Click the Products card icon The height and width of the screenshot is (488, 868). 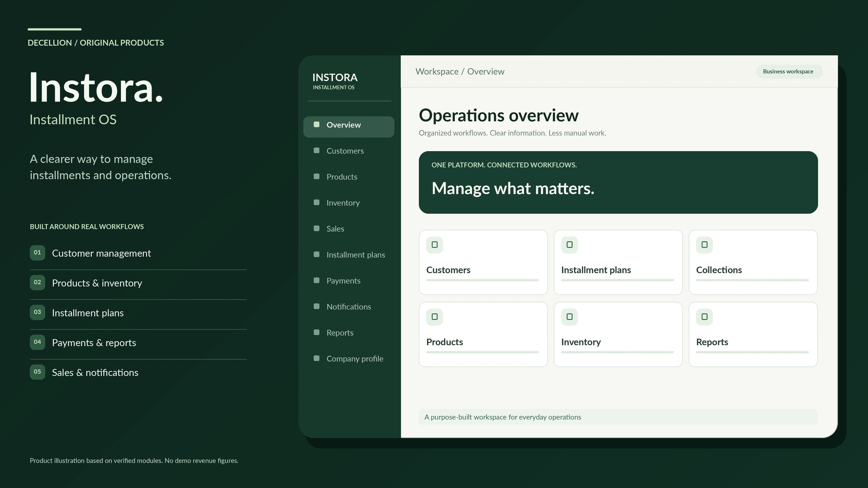(x=434, y=317)
